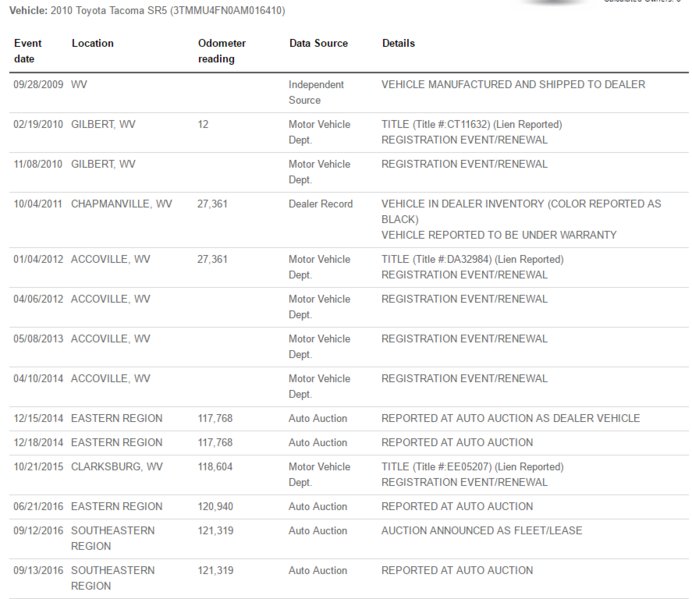The width and height of the screenshot is (692, 599).
Task: Click the Vehicle 2010 Toyota Tacoma SR5 heading
Action: 147,11
